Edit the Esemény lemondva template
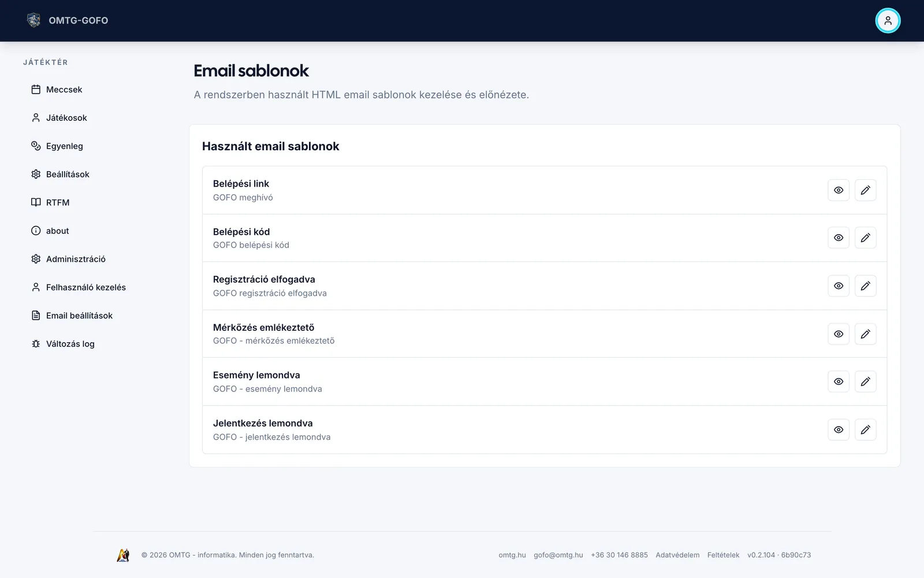 tap(865, 381)
